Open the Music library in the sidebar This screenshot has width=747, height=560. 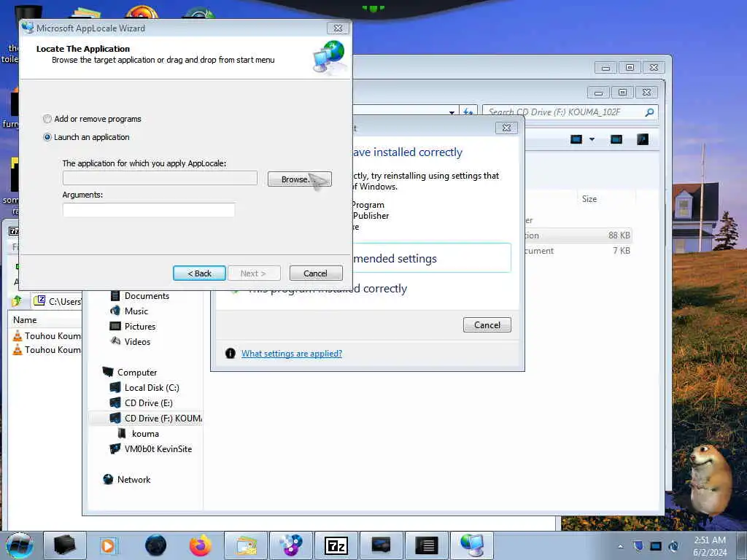pos(136,311)
